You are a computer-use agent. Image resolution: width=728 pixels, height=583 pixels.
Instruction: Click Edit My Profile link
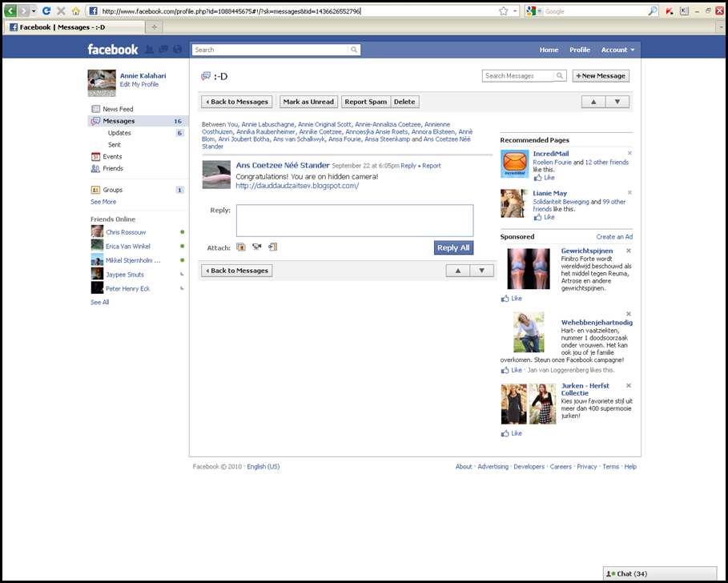(139, 84)
